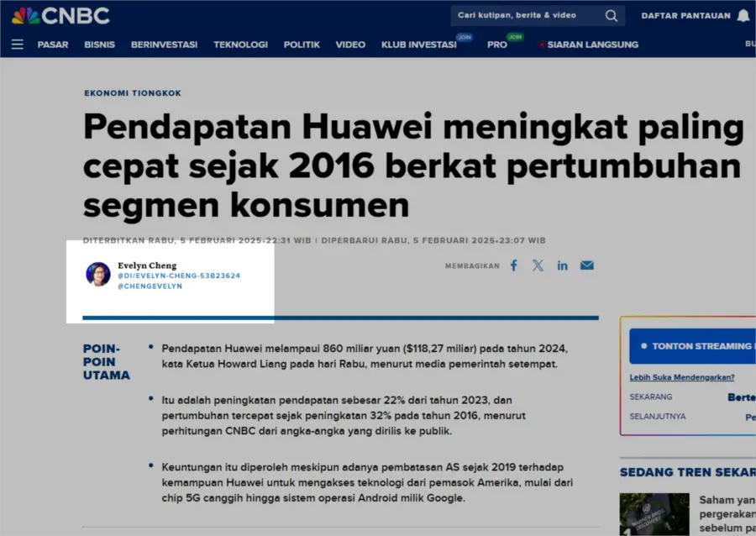Click the 'Saham yan...' trending story text
This screenshot has width=756, height=536.
click(x=727, y=514)
